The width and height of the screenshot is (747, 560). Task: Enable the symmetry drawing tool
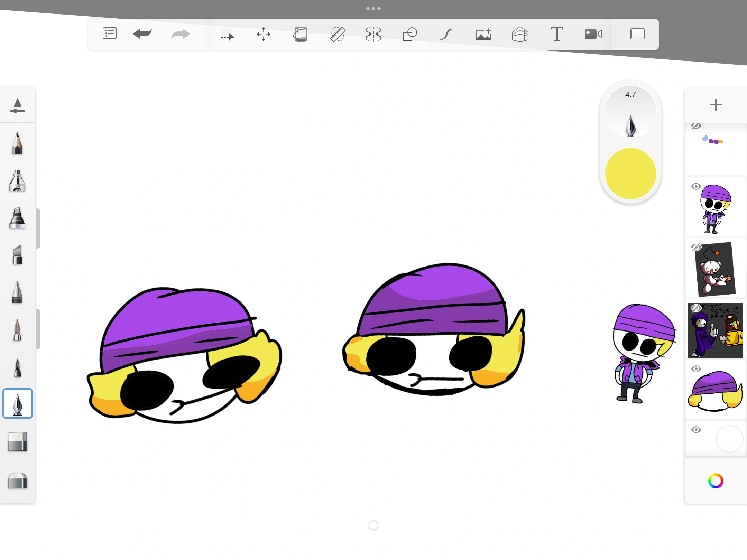pyautogui.click(x=373, y=34)
